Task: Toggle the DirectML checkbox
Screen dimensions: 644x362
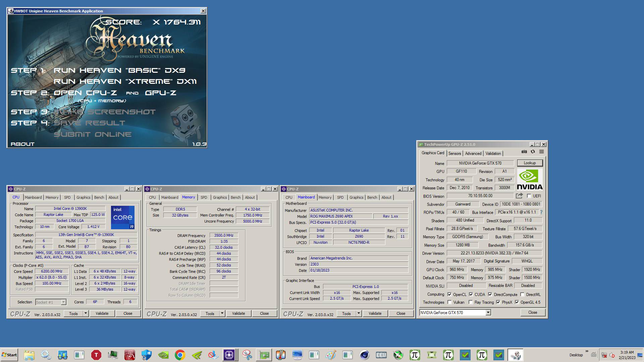Action: pos(522,295)
